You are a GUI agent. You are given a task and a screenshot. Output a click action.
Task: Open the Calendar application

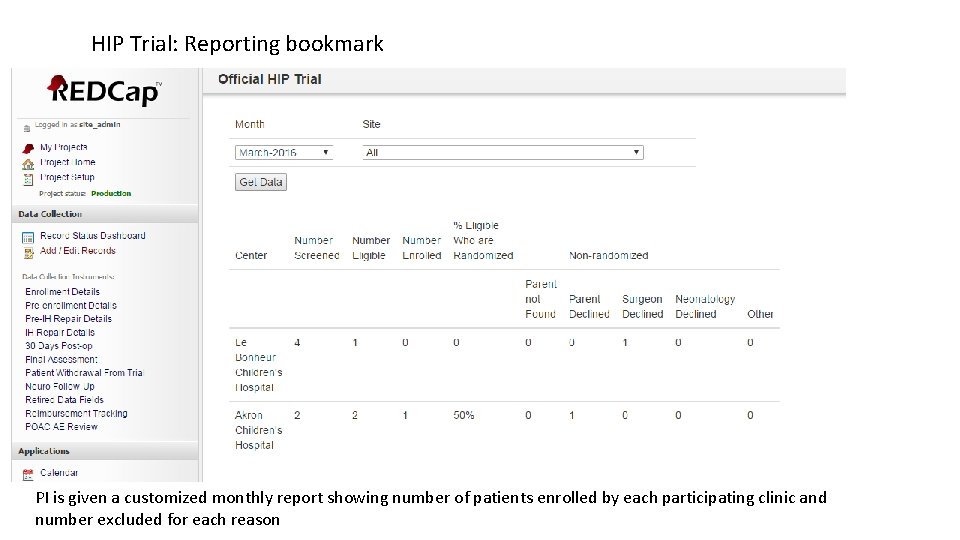(59, 473)
